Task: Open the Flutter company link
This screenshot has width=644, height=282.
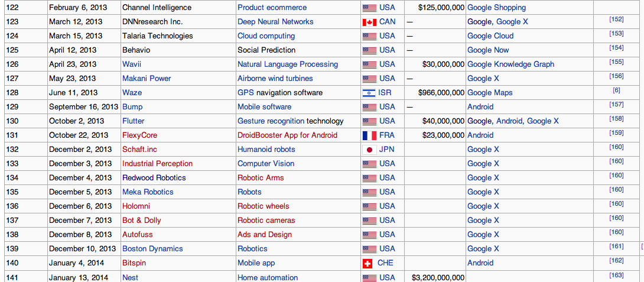Action: pyautogui.click(x=134, y=121)
